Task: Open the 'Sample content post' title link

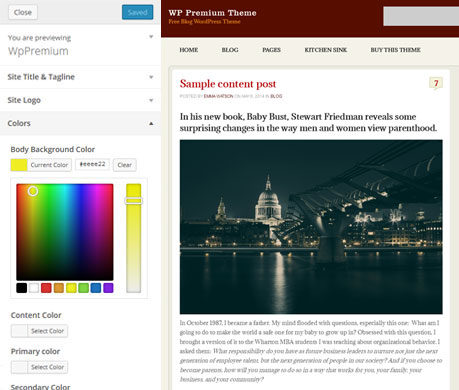Action: [x=228, y=84]
